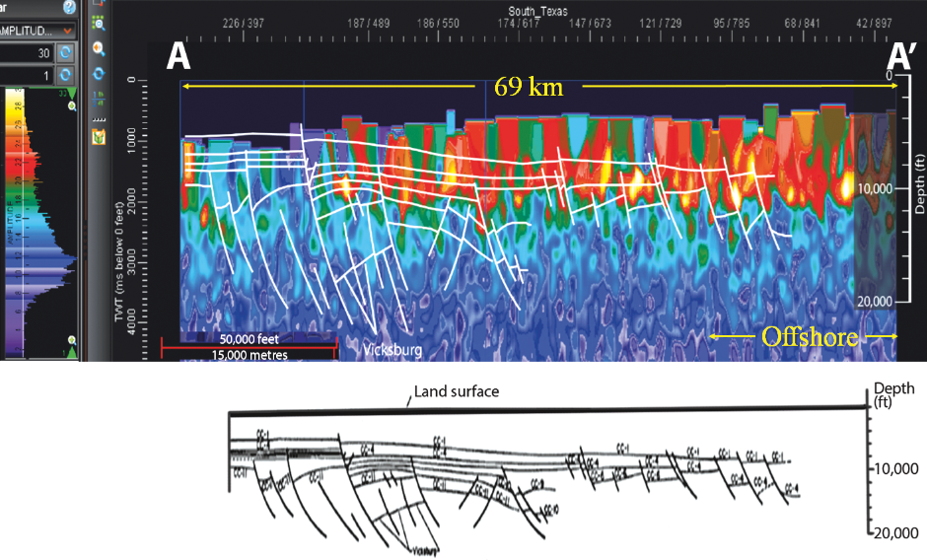This screenshot has width=927, height=560.
Task: Open help with the question mark icon
Action: 70,7
